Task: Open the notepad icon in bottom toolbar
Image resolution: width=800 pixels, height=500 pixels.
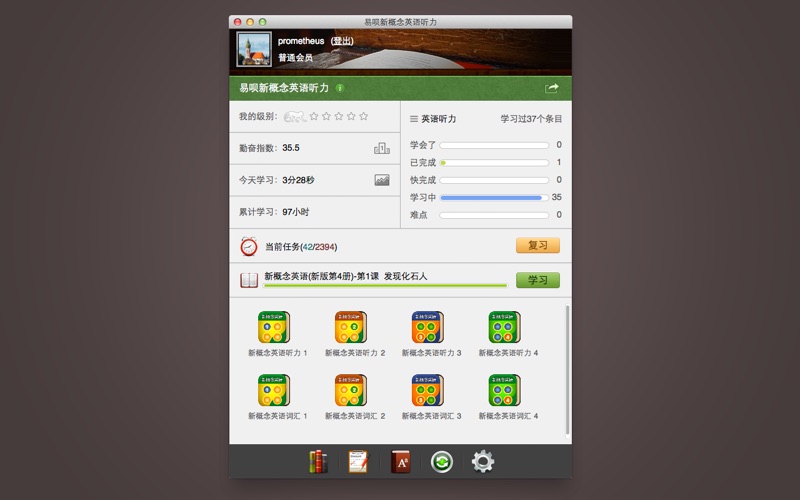Action: click(x=358, y=461)
